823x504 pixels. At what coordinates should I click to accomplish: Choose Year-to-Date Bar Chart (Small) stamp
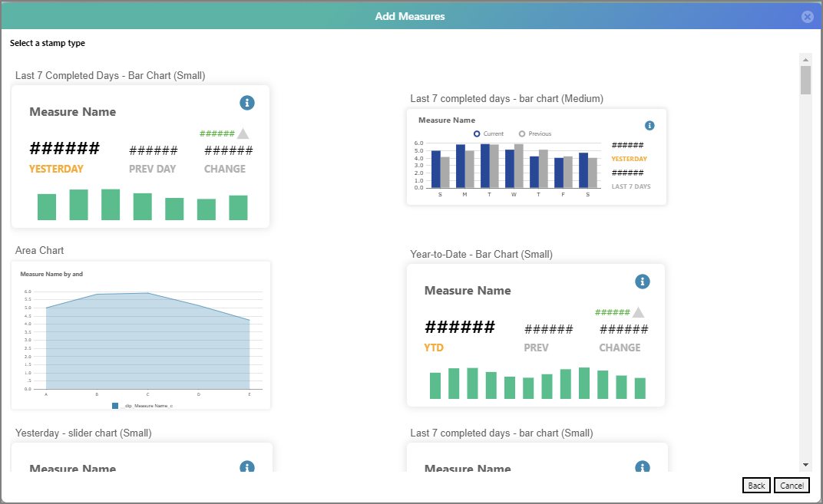tap(535, 335)
